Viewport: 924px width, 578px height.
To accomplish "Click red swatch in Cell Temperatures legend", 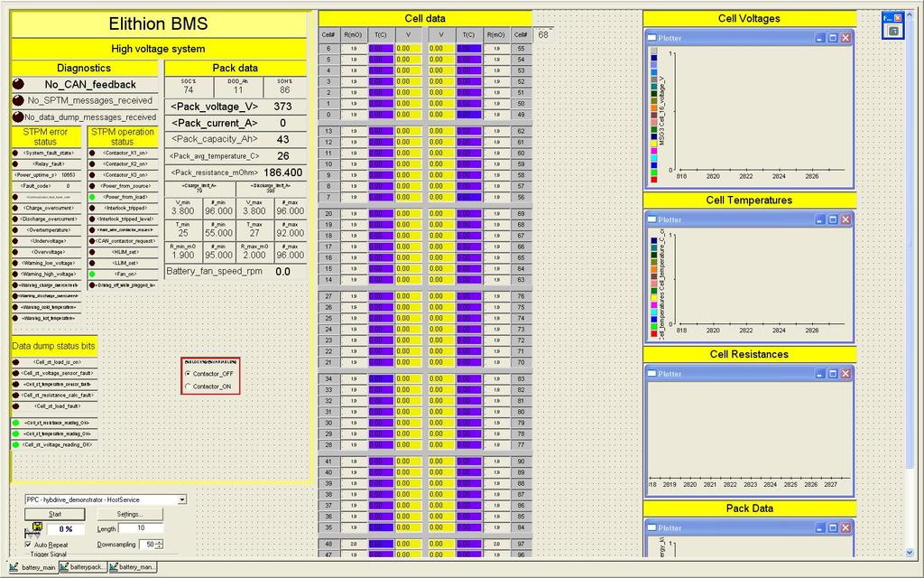I will click(654, 334).
